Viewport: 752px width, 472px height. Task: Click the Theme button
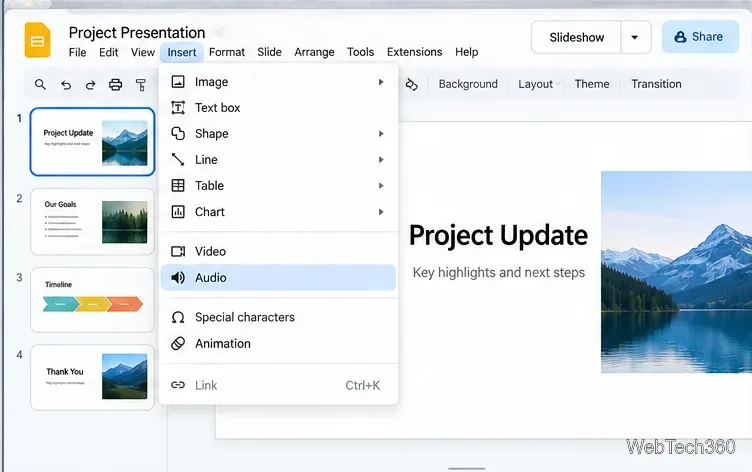coord(592,84)
